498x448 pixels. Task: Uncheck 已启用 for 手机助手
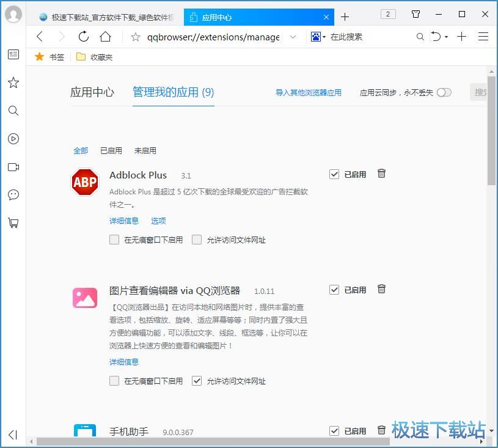pyautogui.click(x=334, y=431)
